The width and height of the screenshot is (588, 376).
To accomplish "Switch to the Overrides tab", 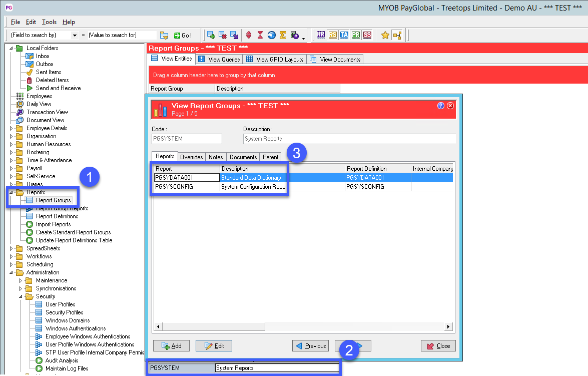I will pyautogui.click(x=191, y=157).
